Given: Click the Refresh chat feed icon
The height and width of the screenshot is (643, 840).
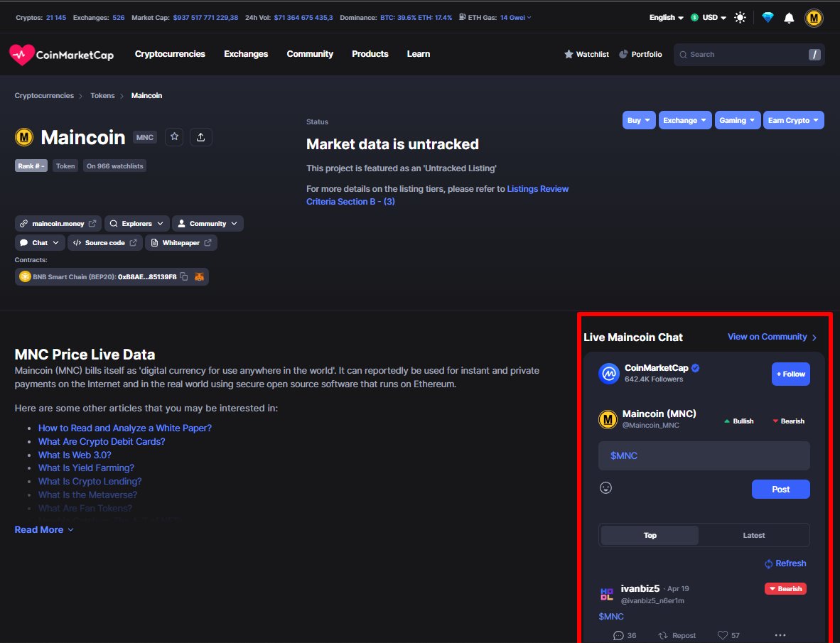Looking at the screenshot, I should 768,563.
